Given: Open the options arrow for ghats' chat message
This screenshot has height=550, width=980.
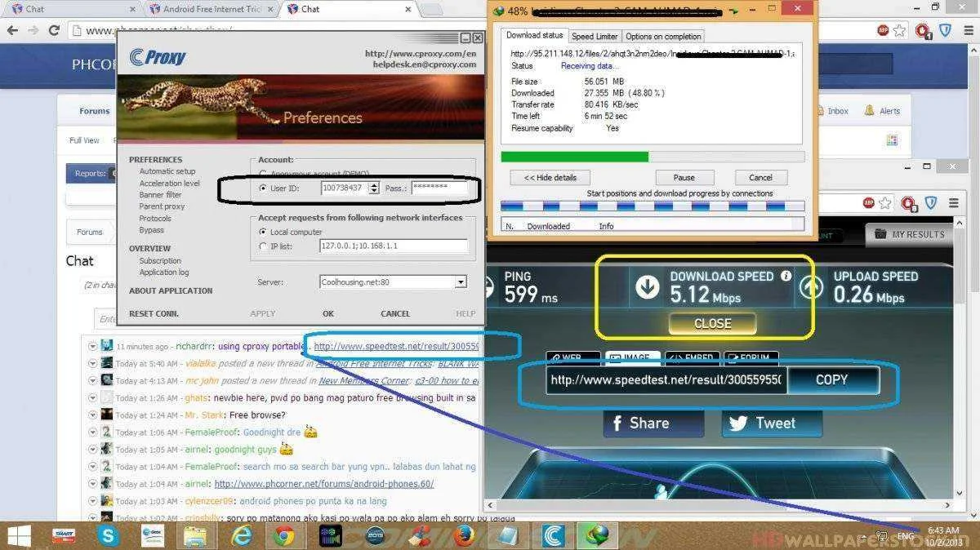Looking at the screenshot, I should pos(93,397).
